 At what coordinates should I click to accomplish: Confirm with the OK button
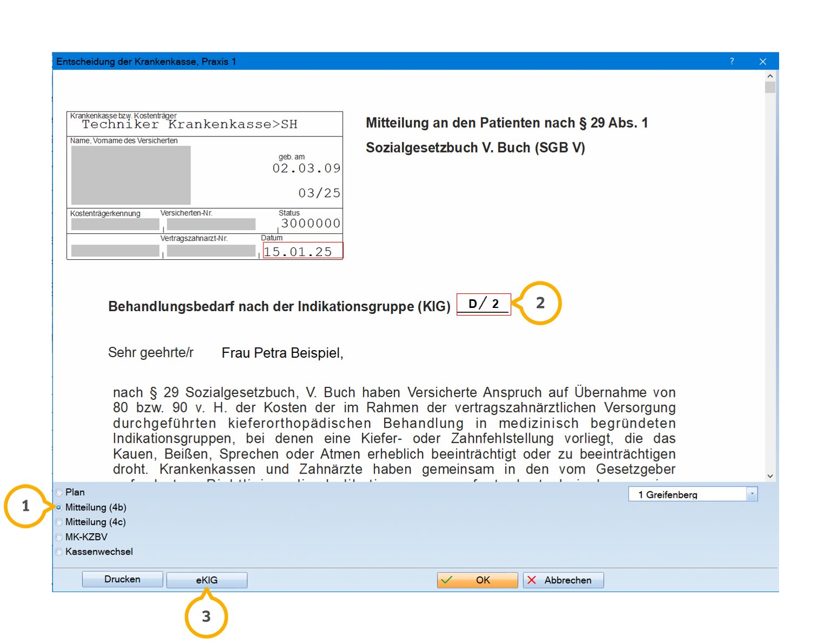(477, 580)
